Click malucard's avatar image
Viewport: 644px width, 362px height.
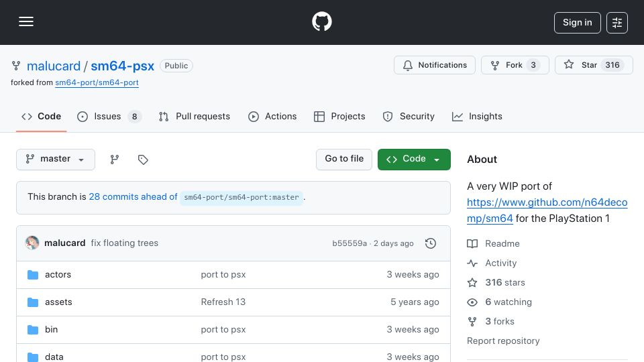pyautogui.click(x=32, y=243)
